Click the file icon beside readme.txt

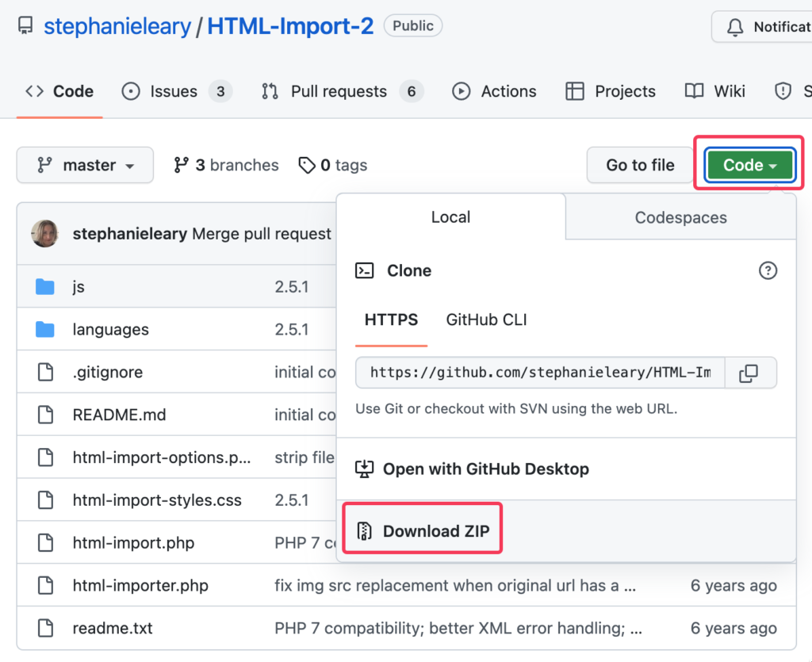[45, 628]
